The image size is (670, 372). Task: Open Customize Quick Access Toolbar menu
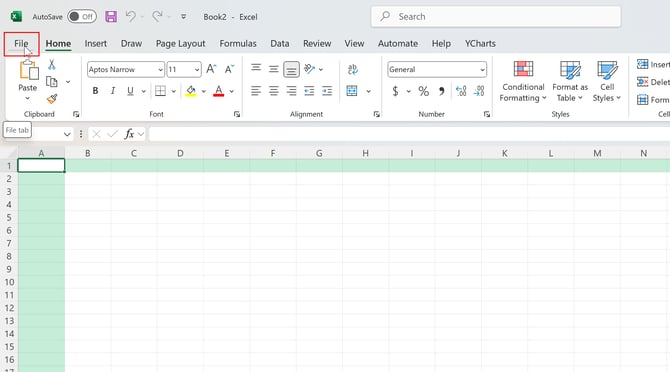(183, 17)
